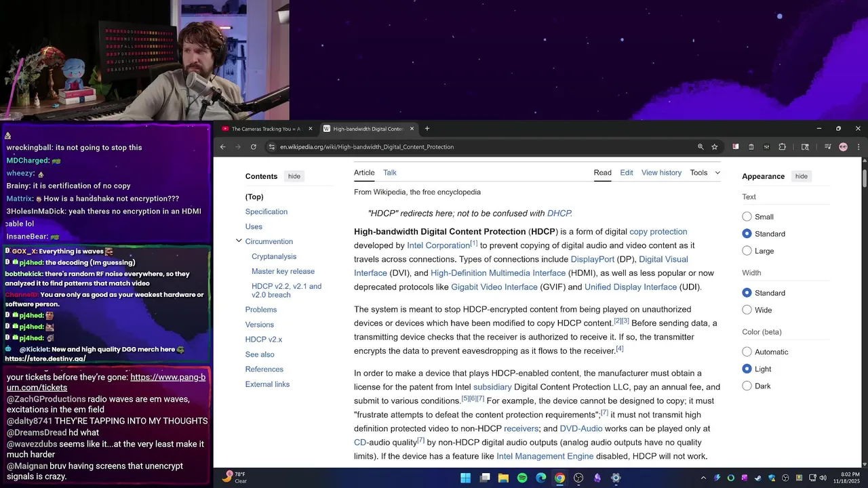Click the page vertical scrollbar thumb

point(865,178)
